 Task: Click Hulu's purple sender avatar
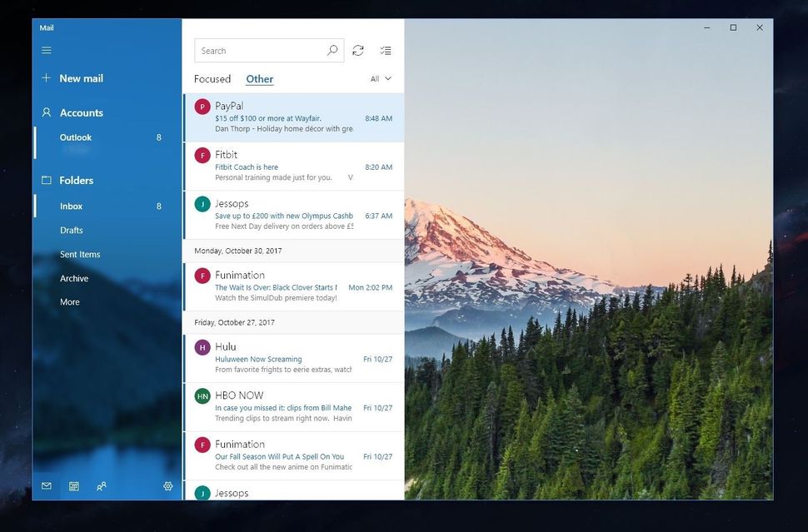pos(202,347)
